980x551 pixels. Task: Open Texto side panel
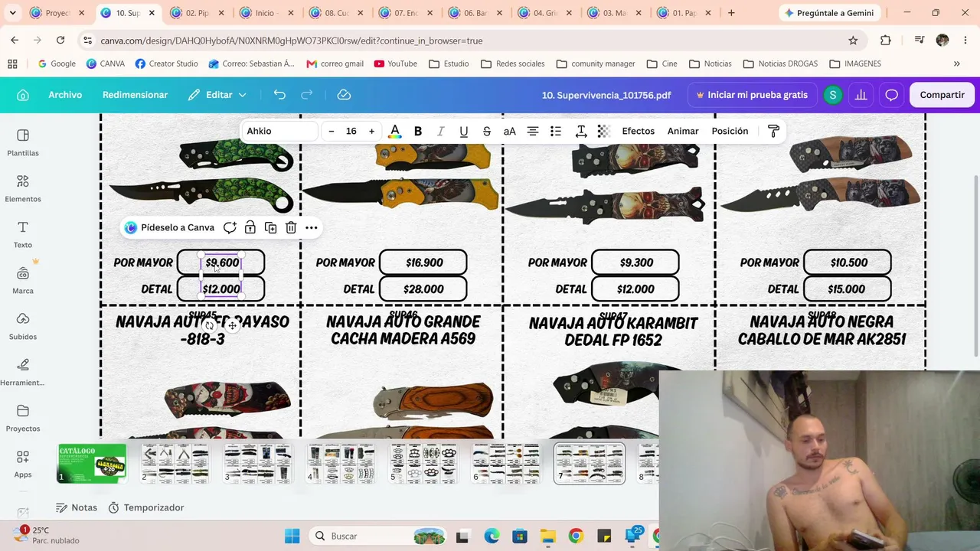23,234
